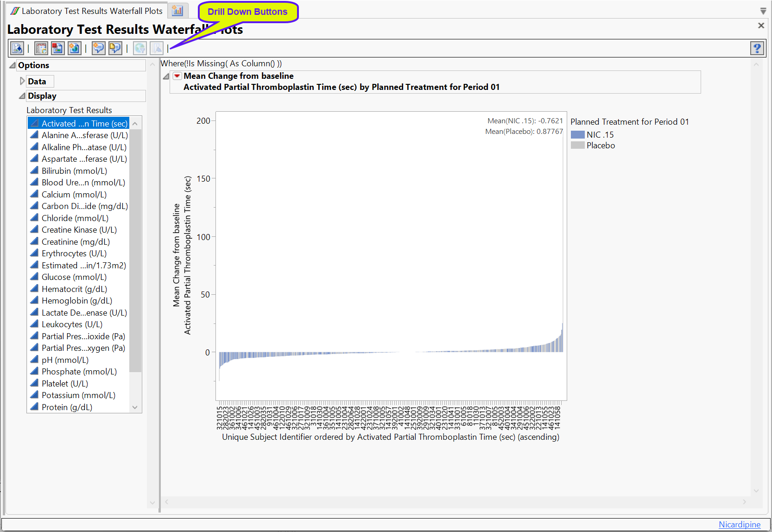Screen dimensions: 772x532
Task: Click the Laboratory Test Results list heading
Action: tap(69, 110)
